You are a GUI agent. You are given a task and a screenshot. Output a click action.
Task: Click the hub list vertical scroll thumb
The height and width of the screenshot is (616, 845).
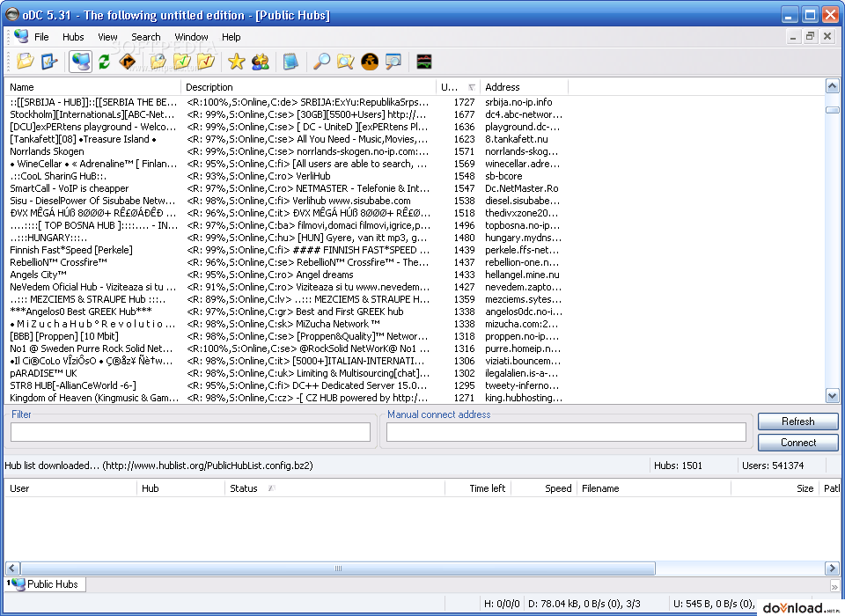[x=832, y=110]
